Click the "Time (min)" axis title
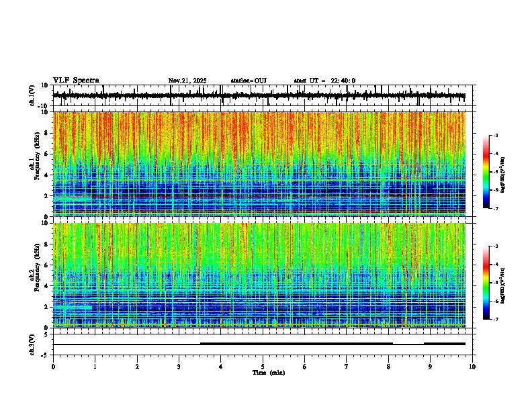 (x=269, y=373)
